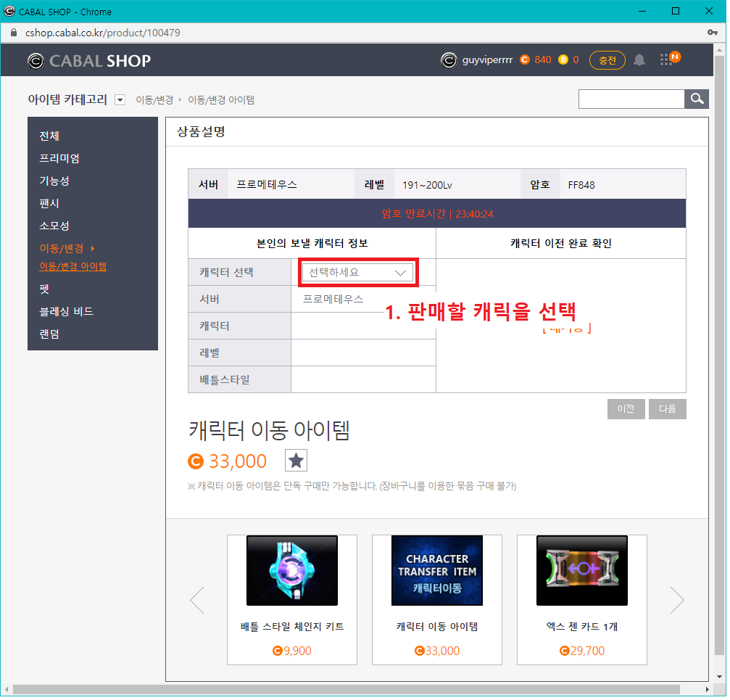This screenshot has height=700, width=730.
Task: Click the address bar URL
Action: [x=103, y=33]
